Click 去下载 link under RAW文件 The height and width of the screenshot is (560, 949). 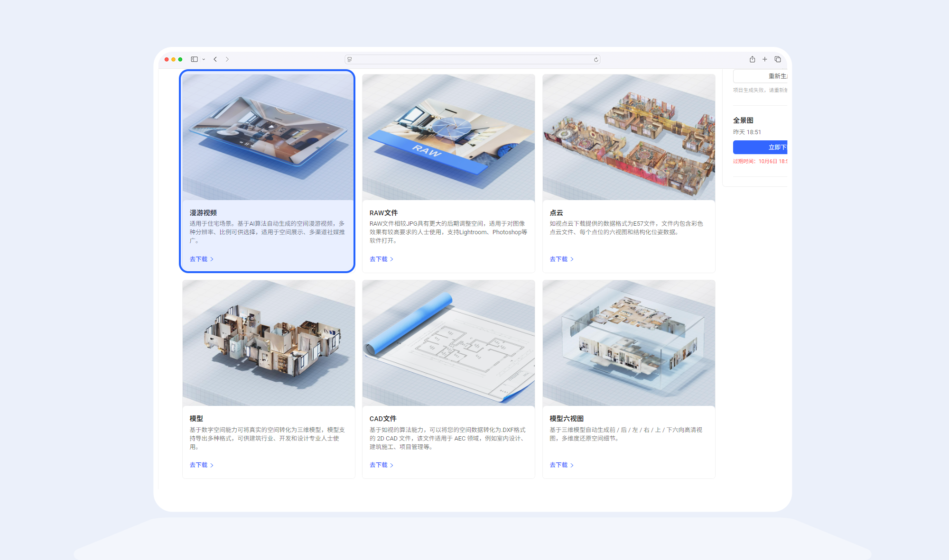point(381,259)
